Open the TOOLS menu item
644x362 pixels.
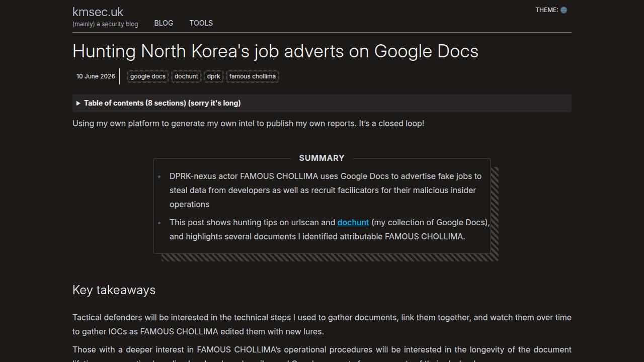[x=201, y=23]
